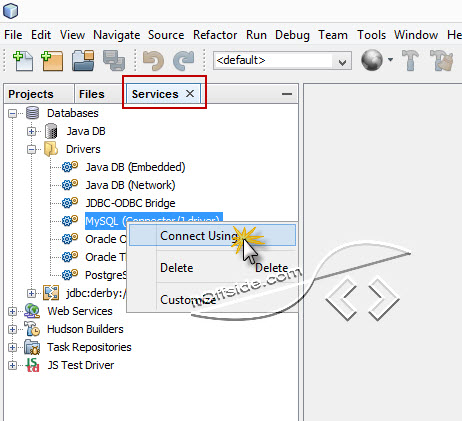The image size is (462, 421).
Task: Click the Java DB (Embedded) driver icon
Action: tap(70, 166)
